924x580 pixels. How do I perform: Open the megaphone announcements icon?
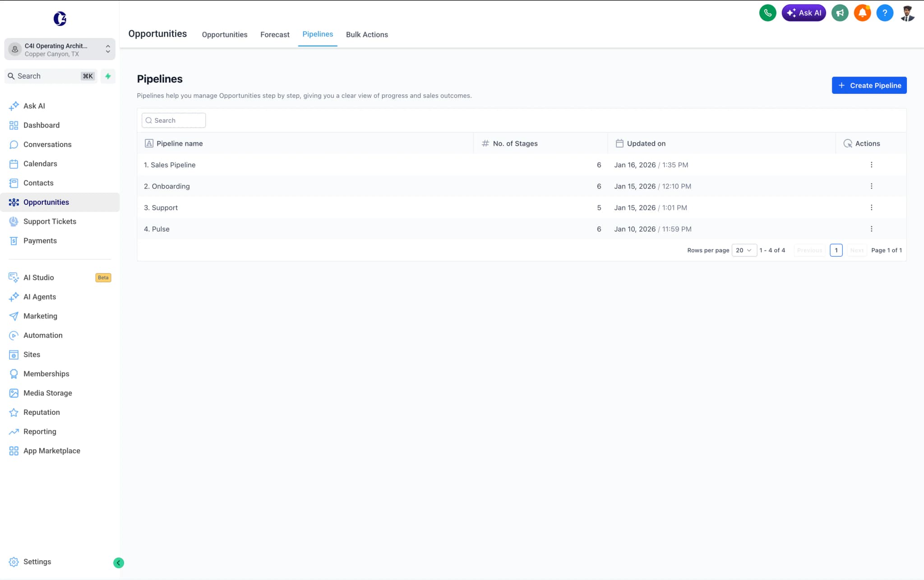coord(840,13)
